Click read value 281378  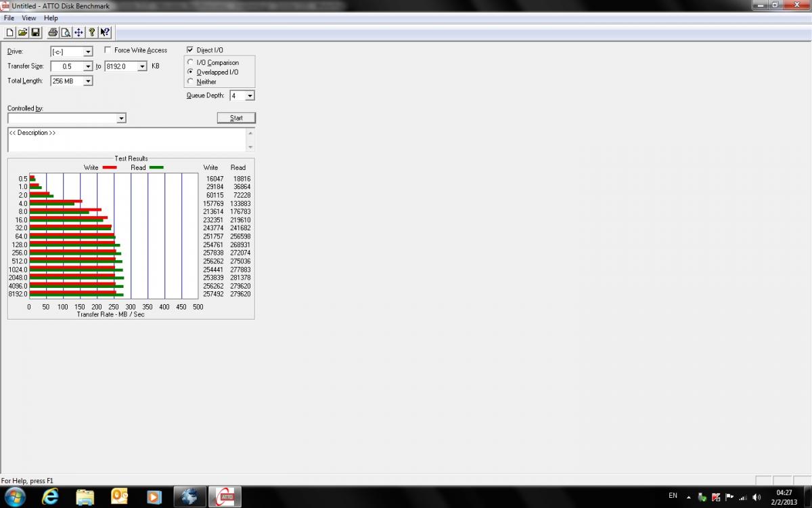click(x=240, y=278)
